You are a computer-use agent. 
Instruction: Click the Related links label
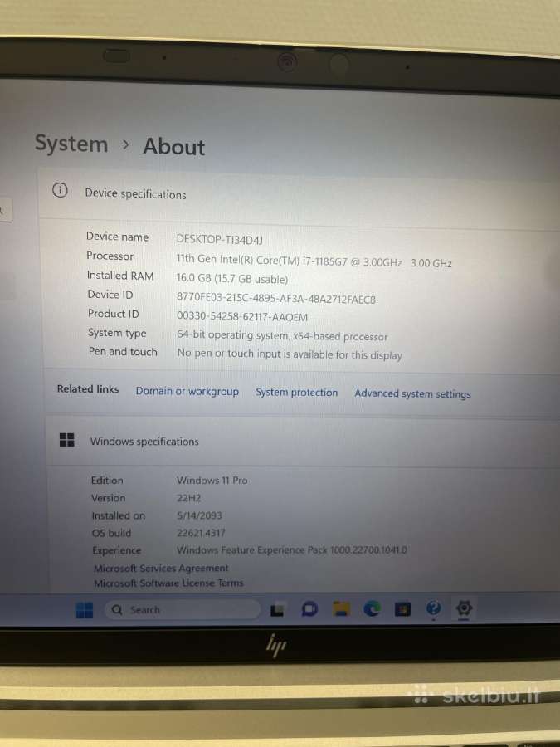[x=88, y=388]
